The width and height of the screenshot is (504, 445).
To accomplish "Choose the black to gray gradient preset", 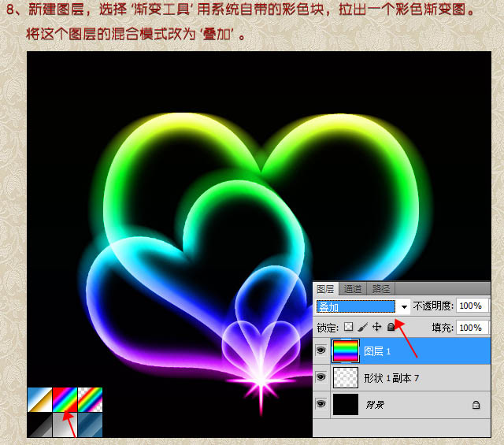I will pos(39,425).
